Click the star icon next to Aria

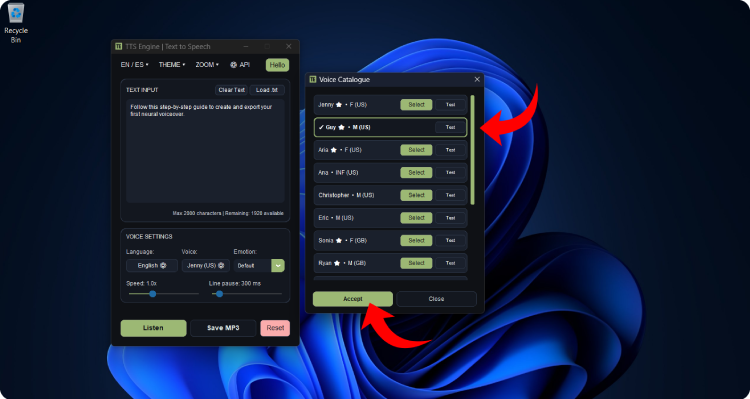click(333, 150)
